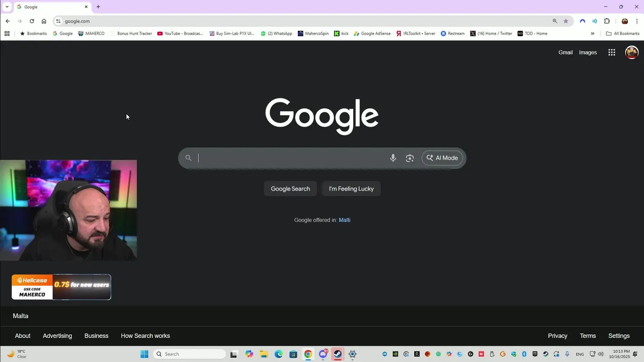Open the Advertising footer link
The height and width of the screenshot is (362, 644).
(x=57, y=336)
